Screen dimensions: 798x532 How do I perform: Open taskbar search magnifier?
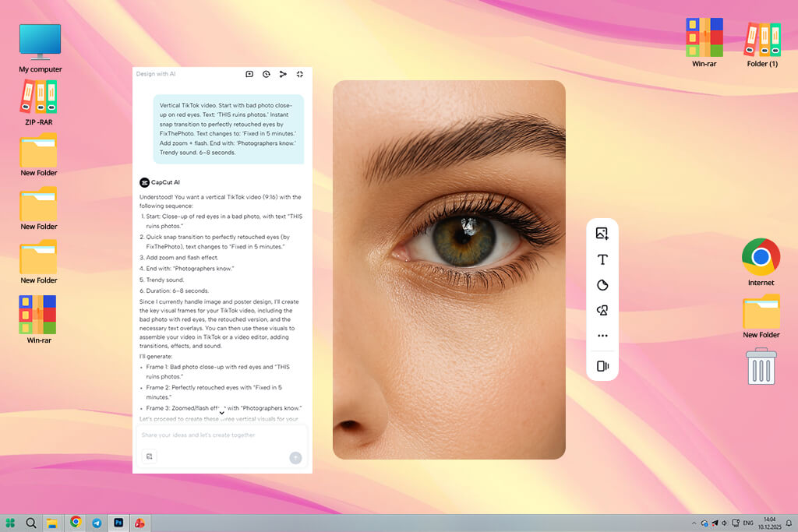[x=31, y=523]
